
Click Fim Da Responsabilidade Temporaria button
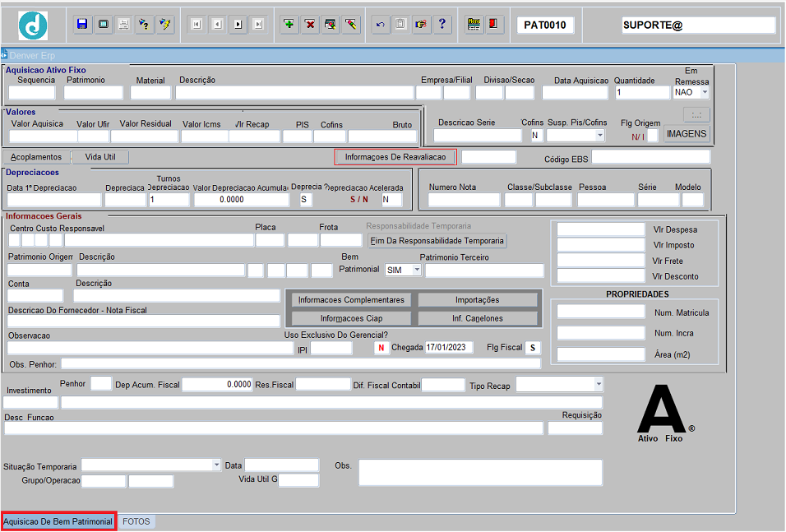point(437,241)
